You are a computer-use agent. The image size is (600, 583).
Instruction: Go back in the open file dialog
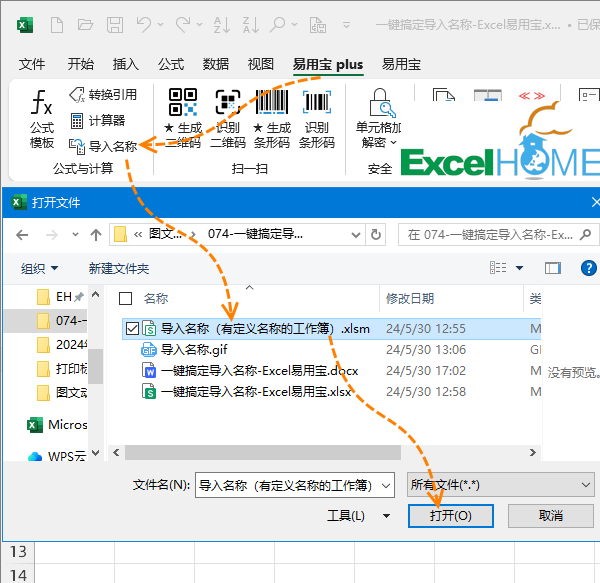(22, 235)
